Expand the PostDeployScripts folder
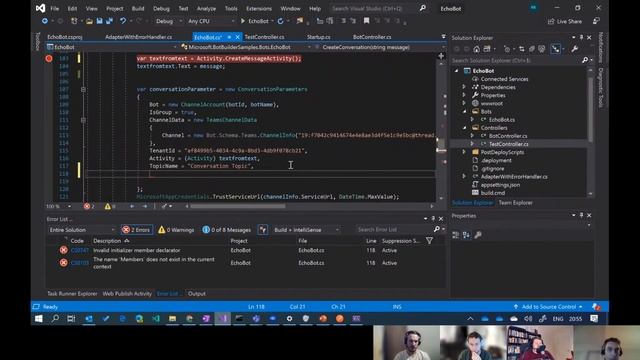The height and width of the screenshot is (360, 640). pyautogui.click(x=464, y=152)
